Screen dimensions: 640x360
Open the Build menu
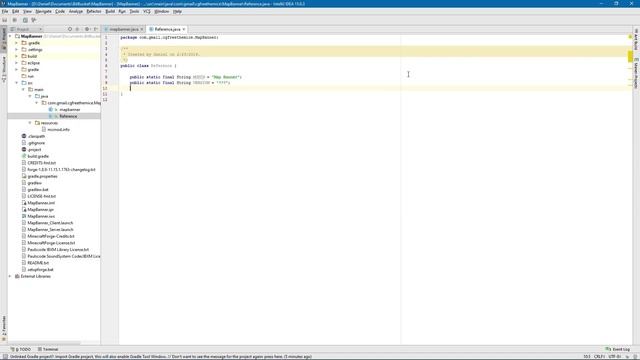pyautogui.click(x=110, y=11)
